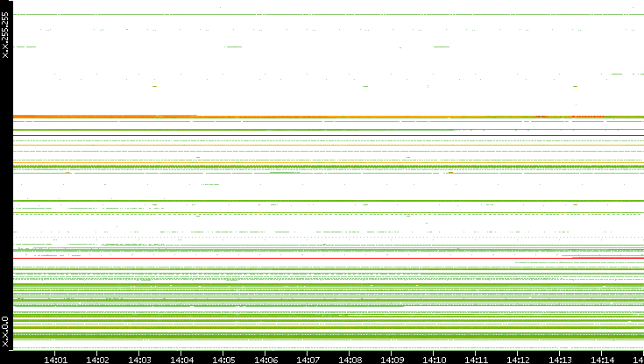This screenshot has height=364, width=644.
Task: Select the 14:02 time axis label
Action: pos(98,360)
